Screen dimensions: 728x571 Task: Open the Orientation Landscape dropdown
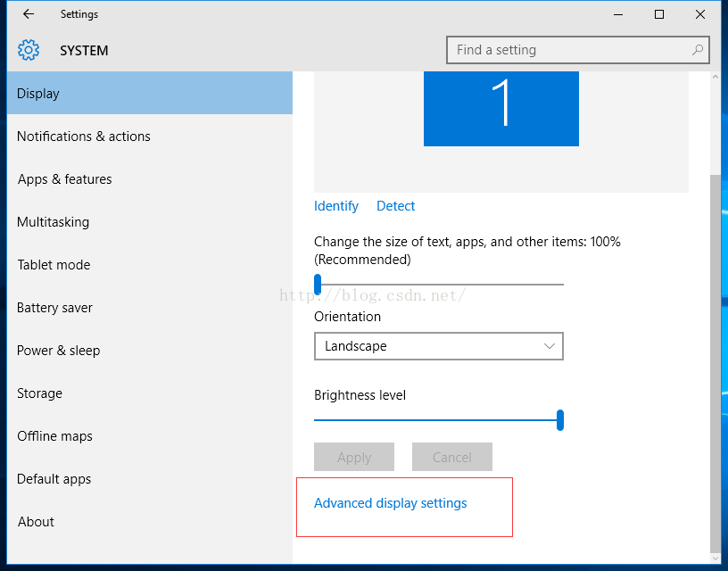pos(439,346)
